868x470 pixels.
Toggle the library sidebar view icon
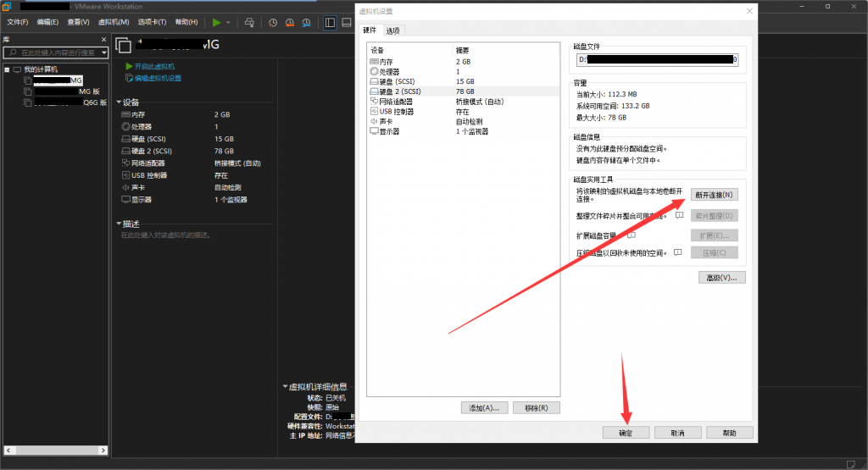click(330, 23)
